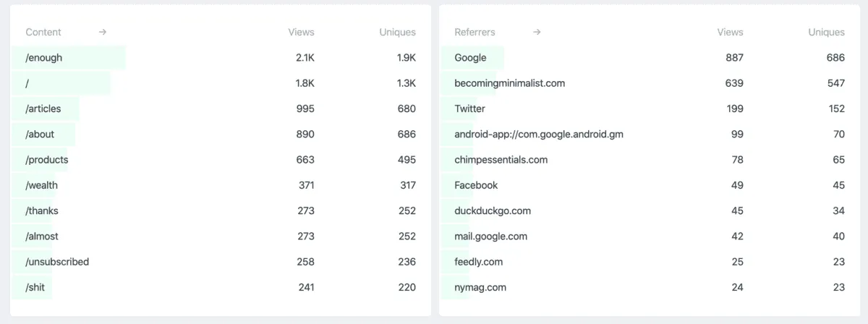Open the /about content row
The height and width of the screenshot is (324, 868).
click(x=40, y=134)
